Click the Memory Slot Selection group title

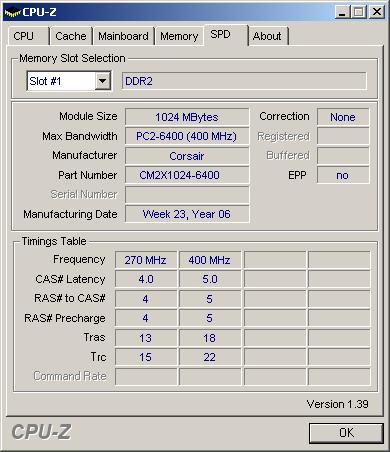click(72, 58)
